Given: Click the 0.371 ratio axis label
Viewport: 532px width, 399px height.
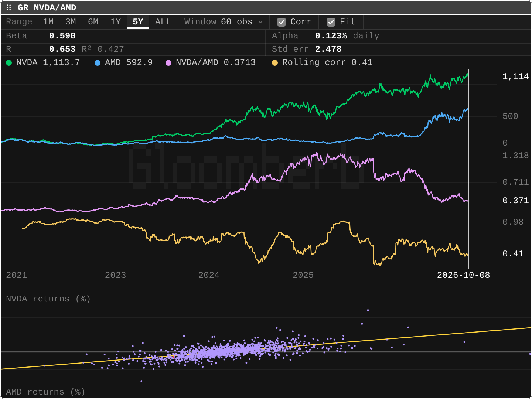Looking at the screenshot, I should [x=516, y=201].
